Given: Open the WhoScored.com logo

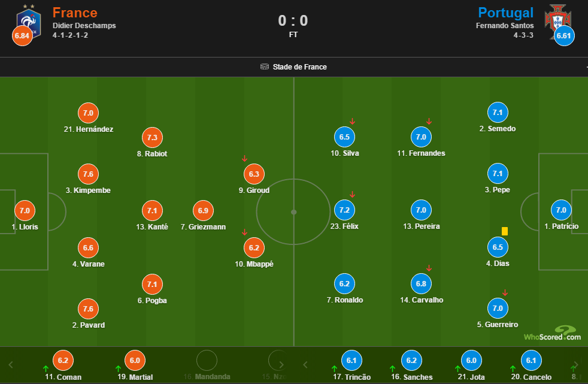Looking at the screenshot, I should (552, 334).
